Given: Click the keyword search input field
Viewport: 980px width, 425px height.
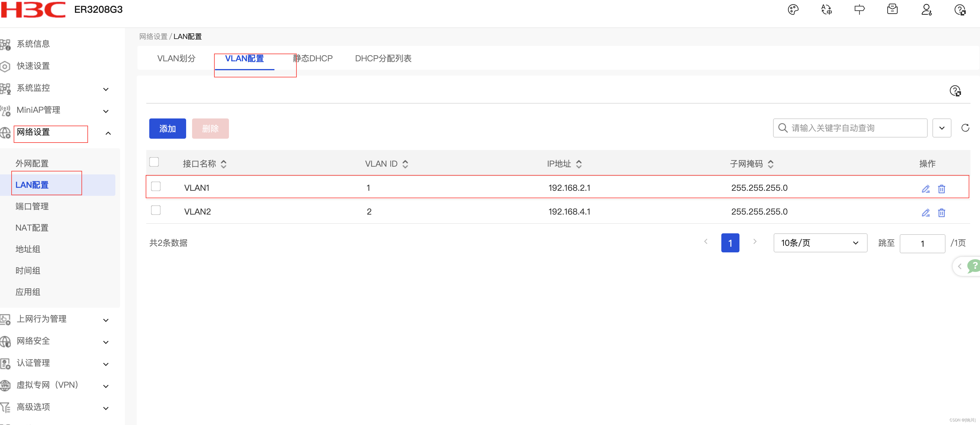Looking at the screenshot, I should point(848,128).
